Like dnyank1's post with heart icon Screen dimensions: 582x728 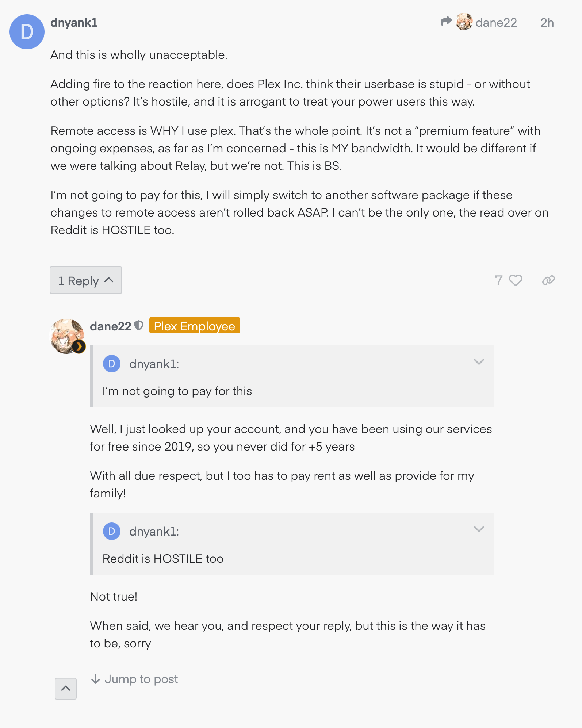(516, 280)
